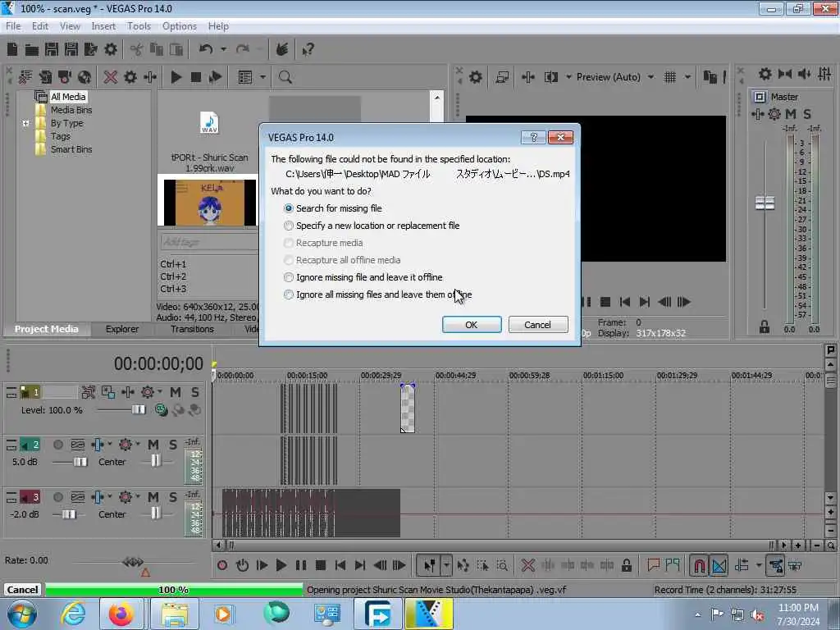Click the Preview on External Monitor icon

click(x=502, y=77)
